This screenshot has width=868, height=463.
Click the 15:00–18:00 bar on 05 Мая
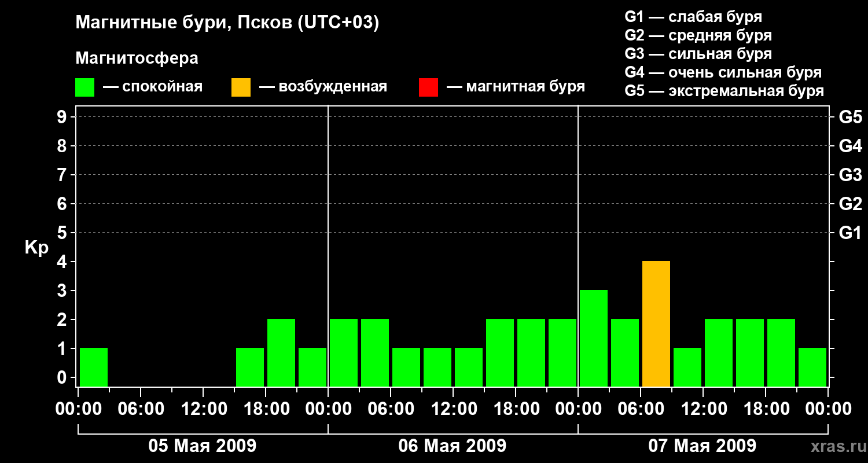point(250,367)
